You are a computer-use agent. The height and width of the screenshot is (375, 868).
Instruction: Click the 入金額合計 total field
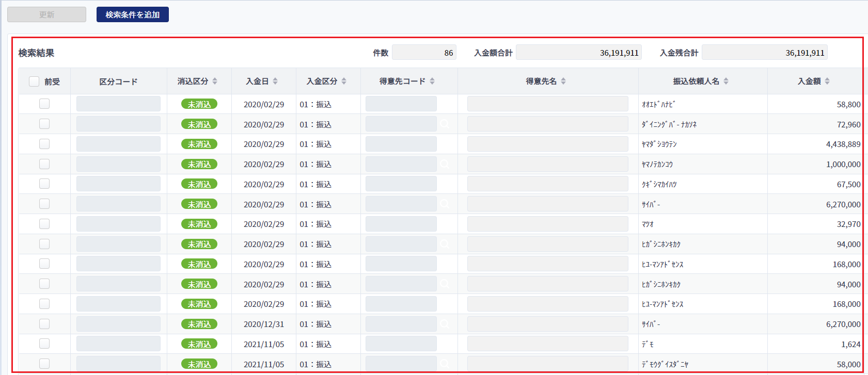coord(578,52)
